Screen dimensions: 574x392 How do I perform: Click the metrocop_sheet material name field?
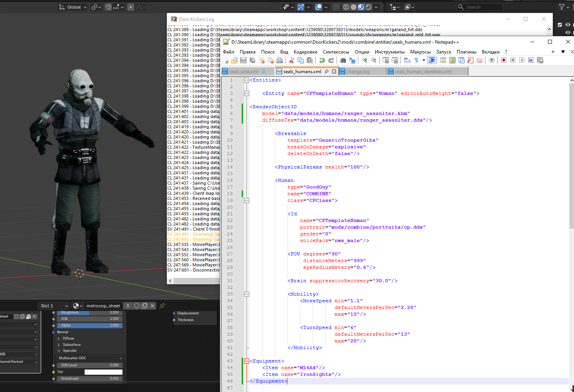click(x=103, y=306)
